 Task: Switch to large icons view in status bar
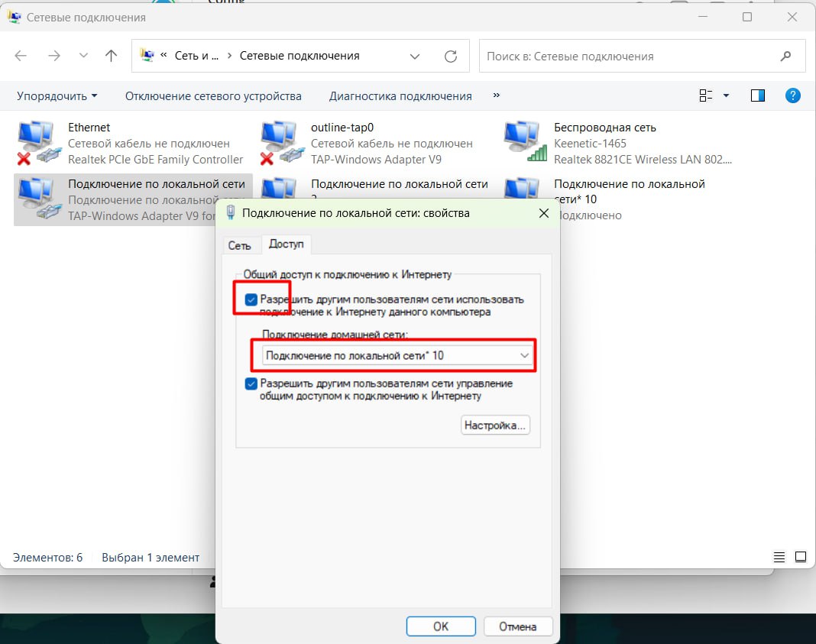(x=800, y=557)
